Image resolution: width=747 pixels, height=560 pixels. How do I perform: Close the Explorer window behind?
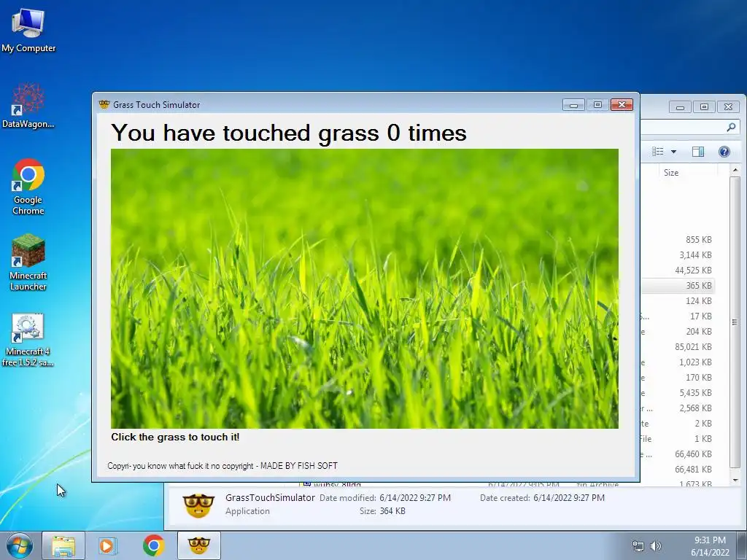(728, 106)
